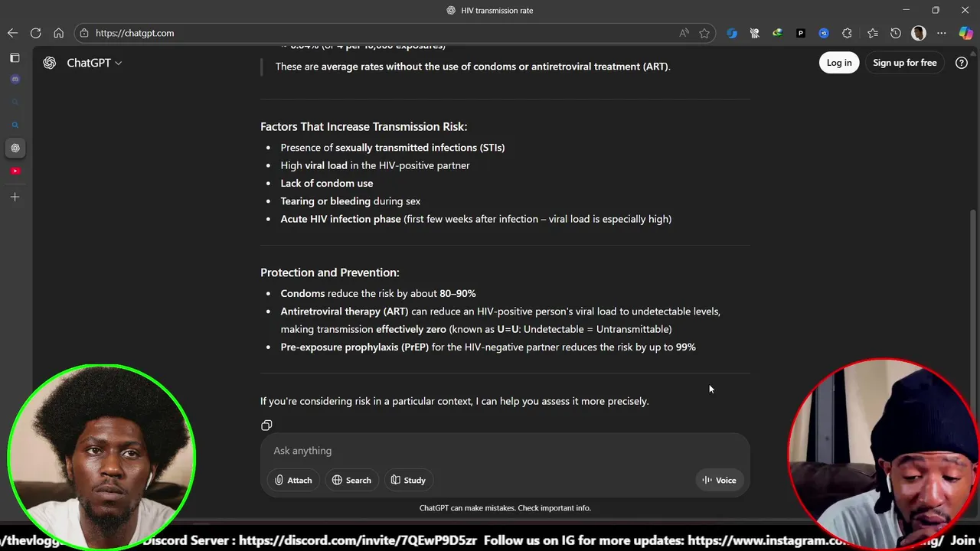Click the Study button in composer
This screenshot has width=980, height=551.
coord(408,480)
